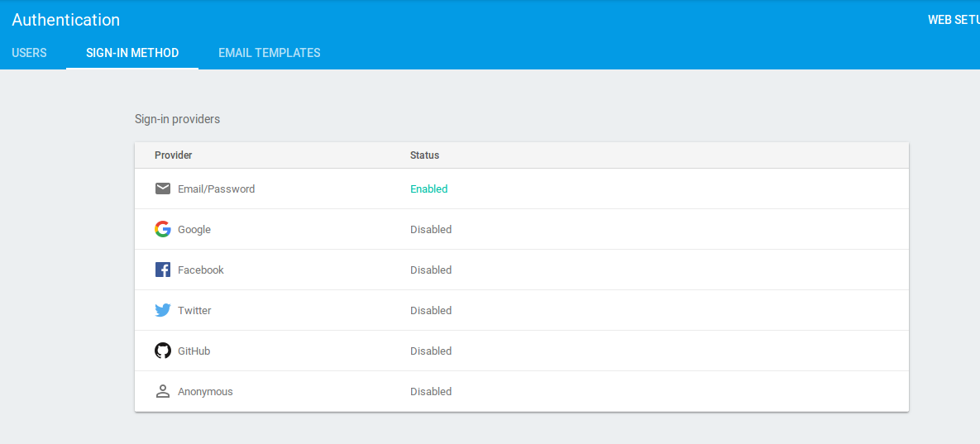Click the Disabled status for Twitter
Image resolution: width=980 pixels, height=444 pixels.
coord(431,310)
